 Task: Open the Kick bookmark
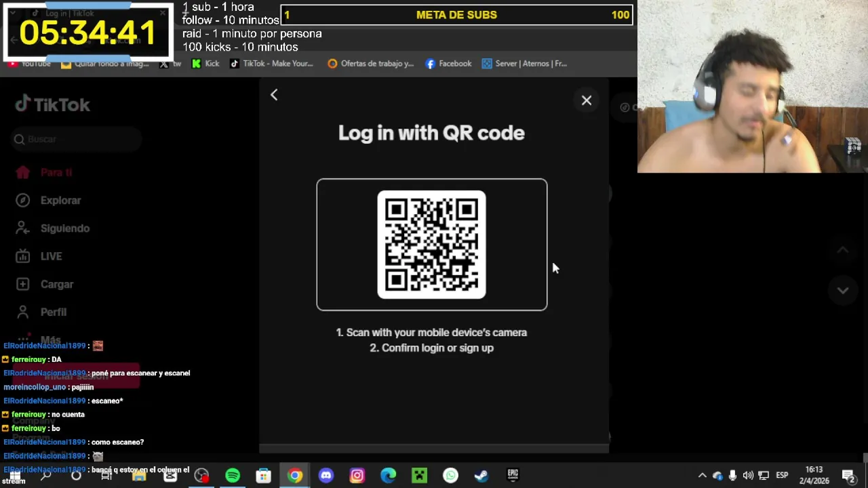click(x=205, y=64)
